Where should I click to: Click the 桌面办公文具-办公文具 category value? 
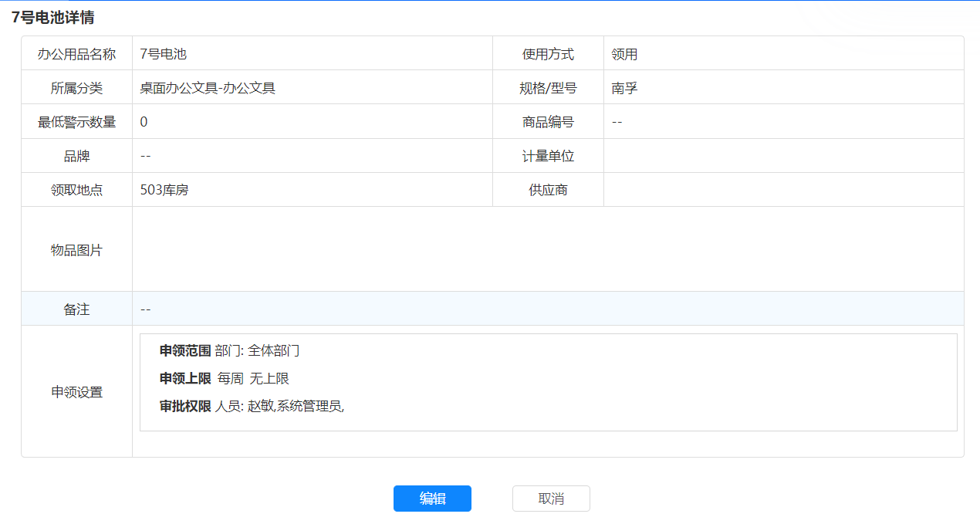coord(208,88)
